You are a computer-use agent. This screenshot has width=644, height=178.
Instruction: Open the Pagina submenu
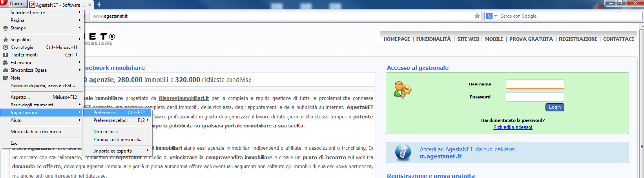41,20
